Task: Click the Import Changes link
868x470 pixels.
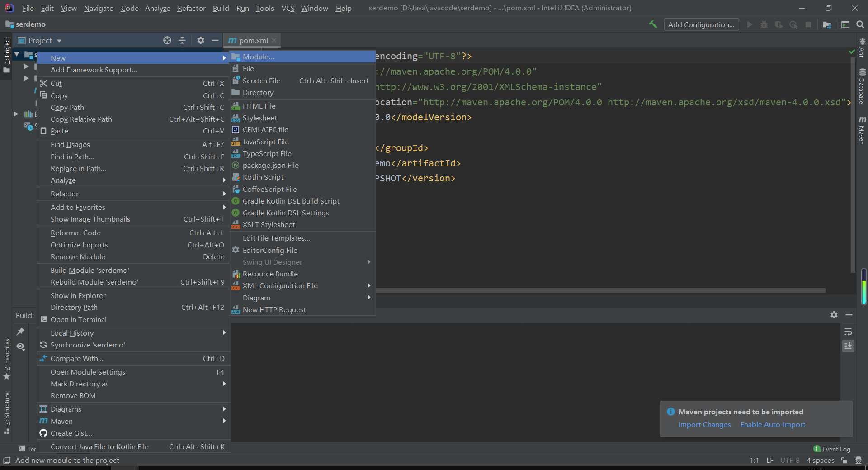Action: coord(704,424)
